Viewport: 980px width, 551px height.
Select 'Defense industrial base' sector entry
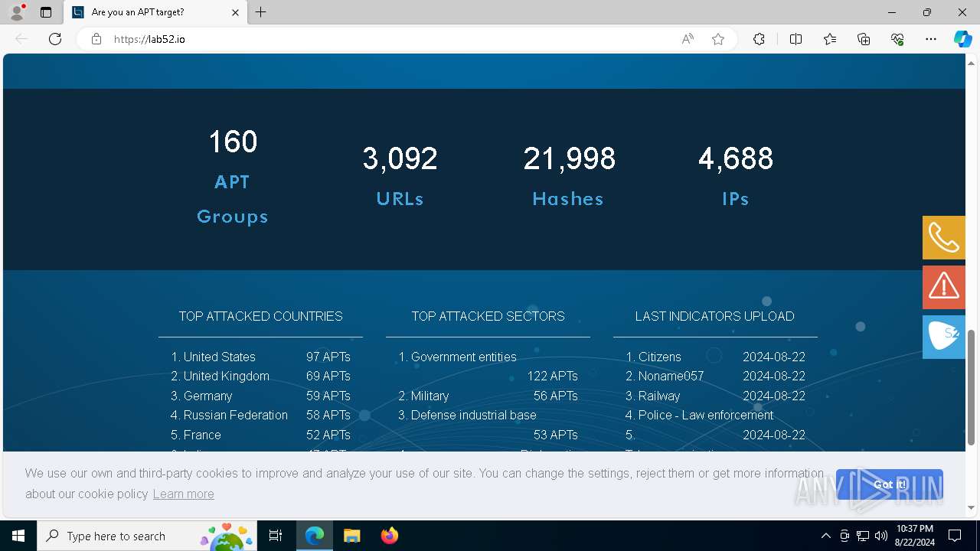473,415
